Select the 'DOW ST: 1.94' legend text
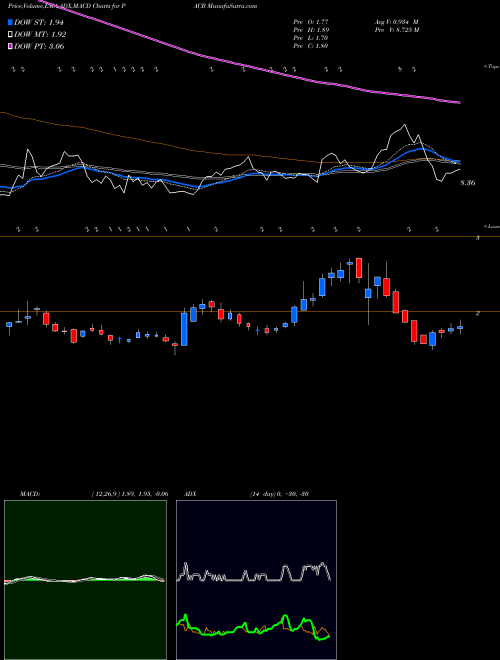 coord(39,23)
